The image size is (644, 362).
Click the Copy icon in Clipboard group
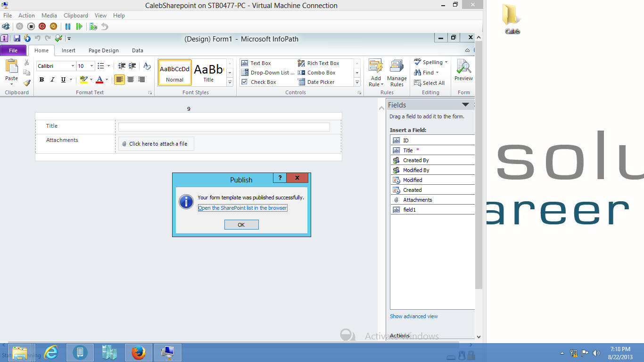coord(27,73)
